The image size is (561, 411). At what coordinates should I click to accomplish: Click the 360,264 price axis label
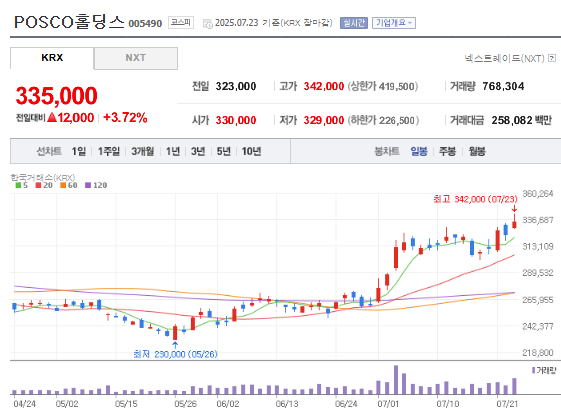click(x=538, y=194)
